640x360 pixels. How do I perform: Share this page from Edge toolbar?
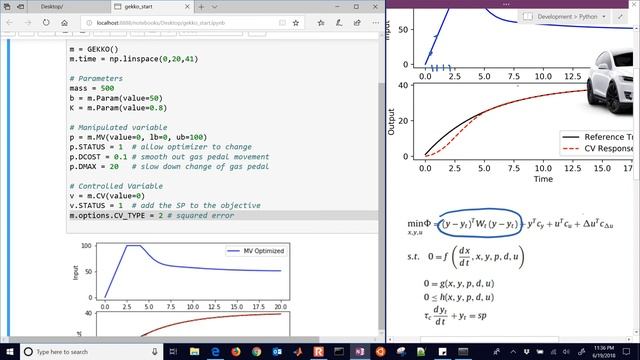click(357, 23)
